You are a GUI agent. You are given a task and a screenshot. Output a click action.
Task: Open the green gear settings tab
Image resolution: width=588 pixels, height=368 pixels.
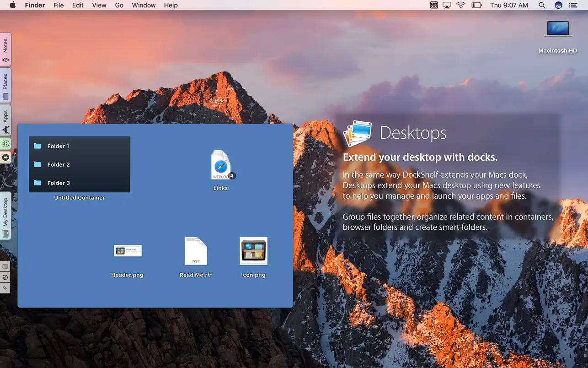tap(5, 144)
